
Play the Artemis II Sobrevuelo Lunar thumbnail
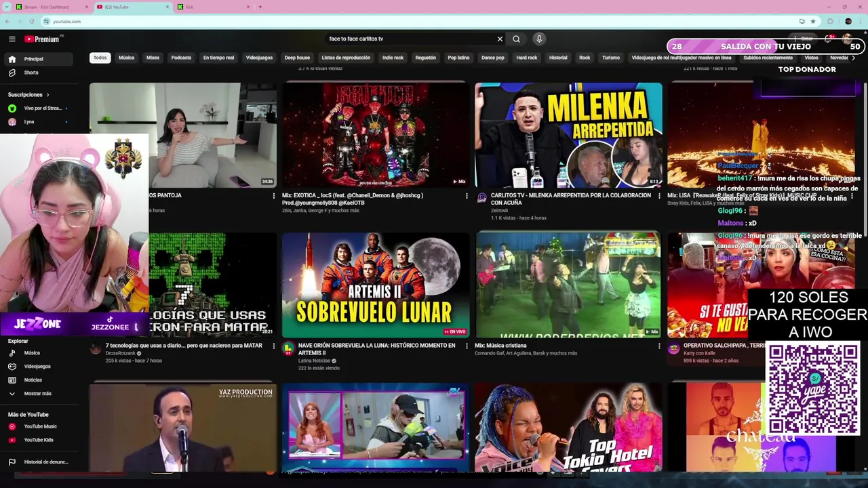click(x=376, y=285)
